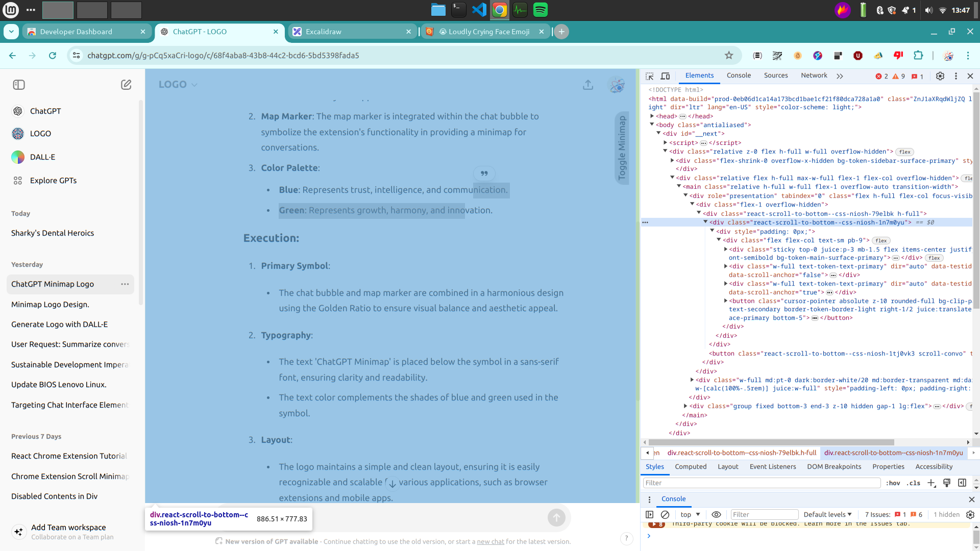Open DevTools settings gear icon

(940, 76)
